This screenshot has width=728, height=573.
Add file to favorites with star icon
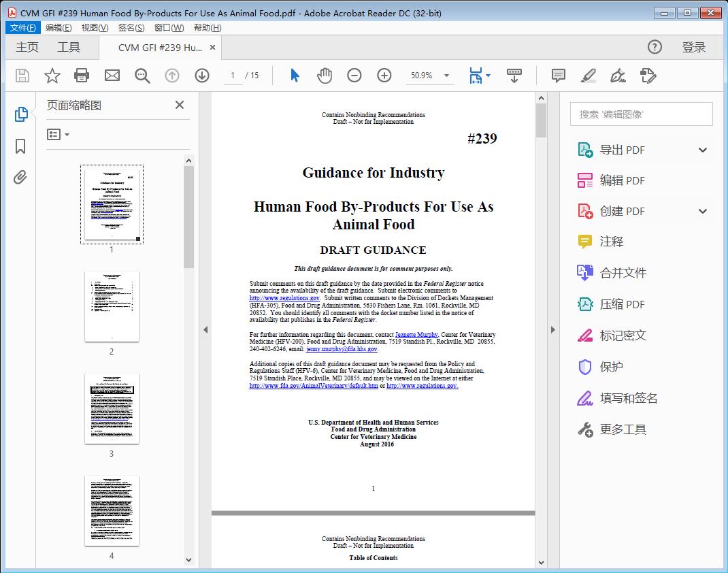(52, 76)
